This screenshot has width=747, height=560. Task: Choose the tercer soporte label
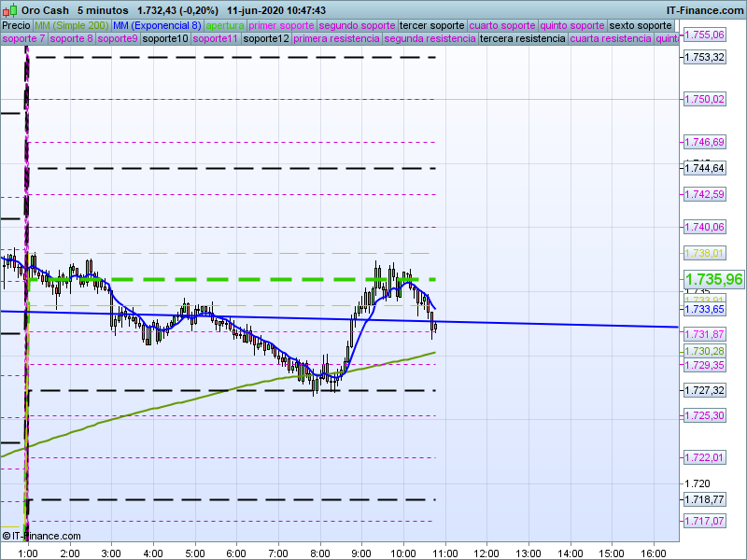pyautogui.click(x=431, y=25)
